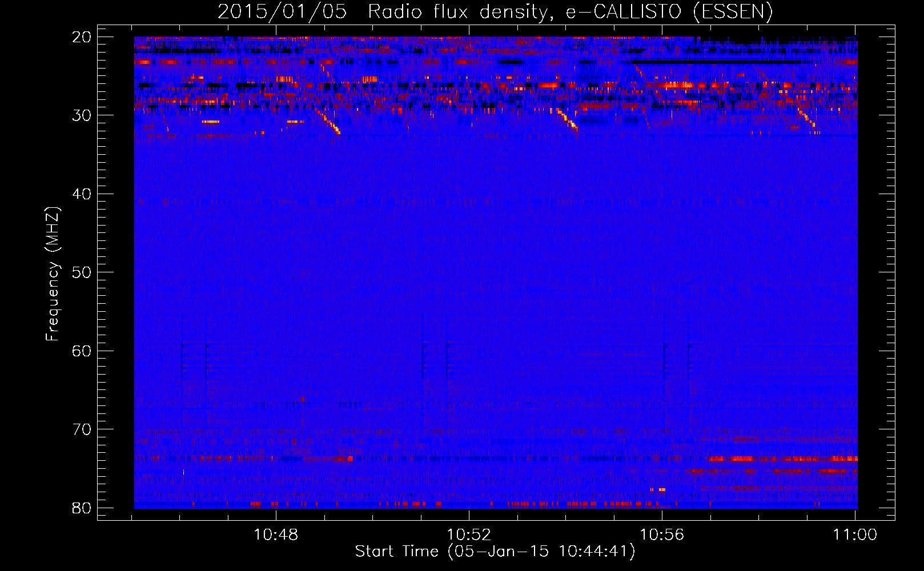Image resolution: width=924 pixels, height=571 pixels.
Task: Click the 10:56 time tick label
Action: [x=662, y=534]
